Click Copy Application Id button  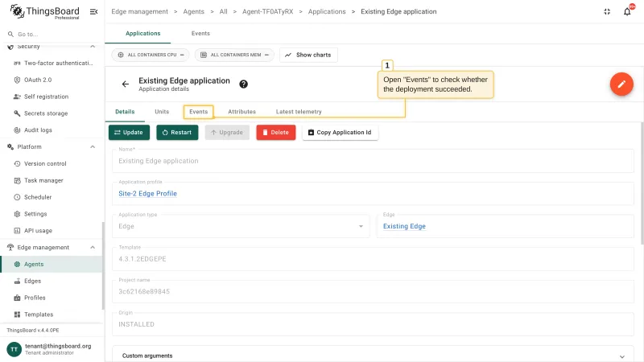[x=340, y=132]
